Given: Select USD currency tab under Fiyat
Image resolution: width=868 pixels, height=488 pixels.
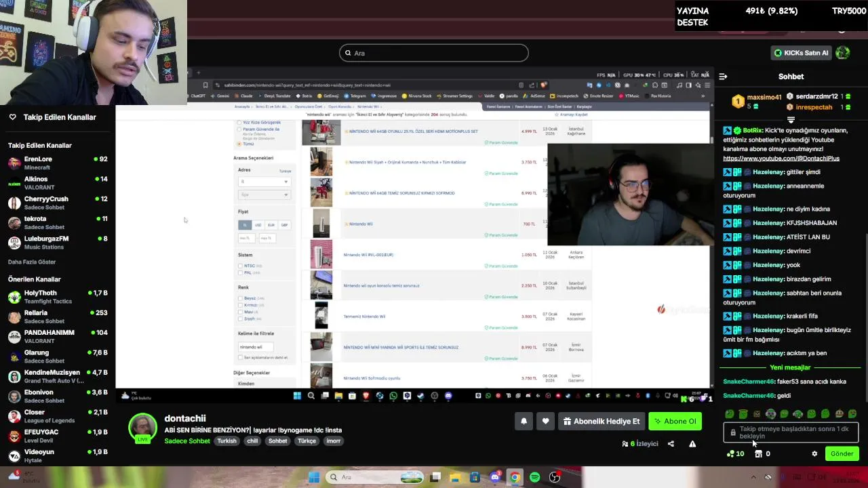Looking at the screenshot, I should [x=258, y=225].
